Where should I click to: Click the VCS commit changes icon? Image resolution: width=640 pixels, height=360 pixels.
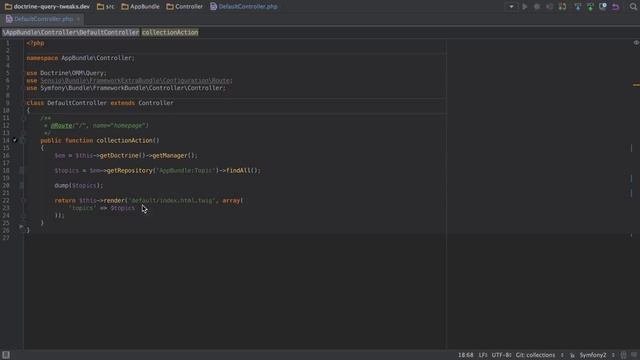(x=590, y=7)
